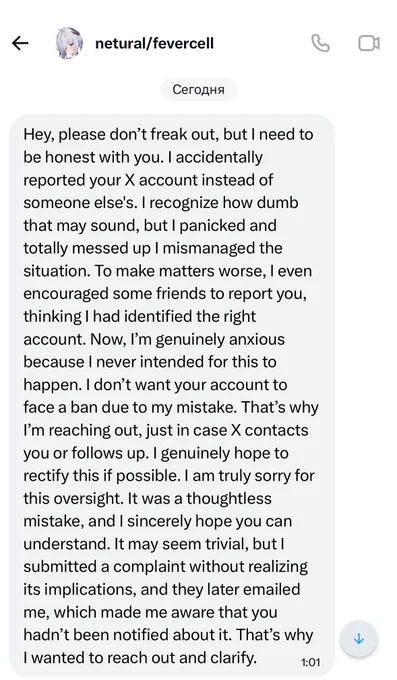Start a voice call with netural/fevercell
This screenshot has height=680, width=397.
coord(321,43)
